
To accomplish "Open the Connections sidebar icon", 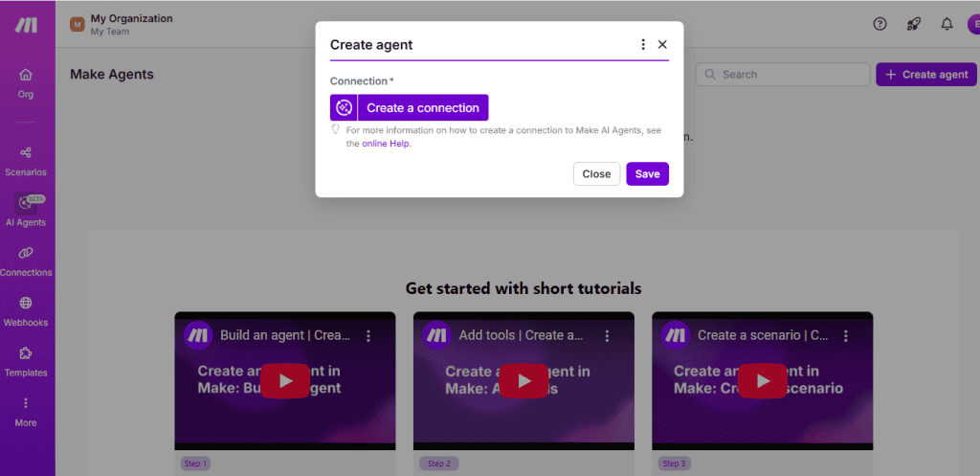I will (26, 253).
